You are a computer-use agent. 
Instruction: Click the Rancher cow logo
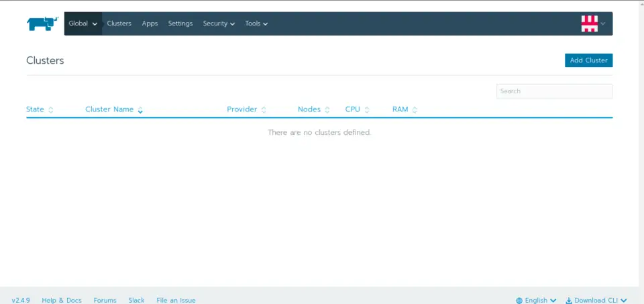pos(42,24)
